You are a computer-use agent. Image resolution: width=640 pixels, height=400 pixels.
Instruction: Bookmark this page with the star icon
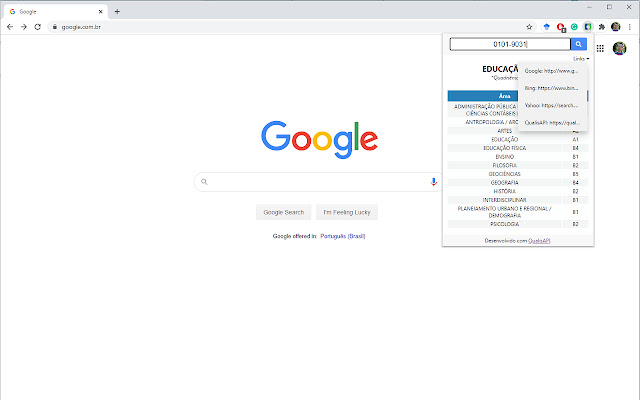pyautogui.click(x=529, y=27)
